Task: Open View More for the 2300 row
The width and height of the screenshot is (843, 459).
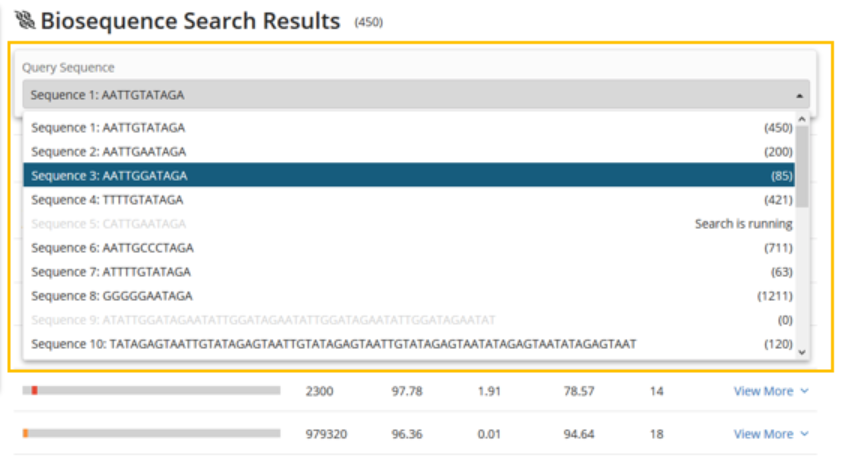Action: pyautogui.click(x=762, y=391)
